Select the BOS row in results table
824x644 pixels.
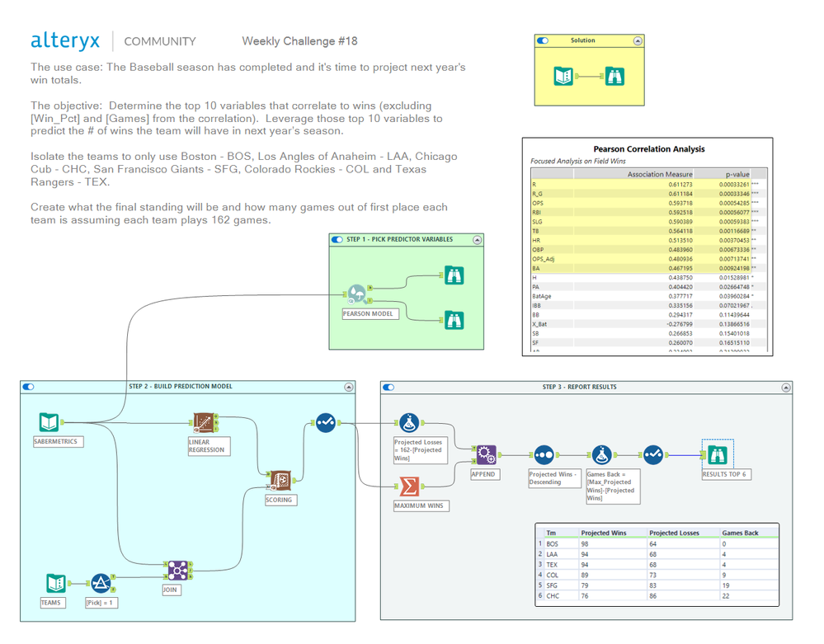coord(657,544)
